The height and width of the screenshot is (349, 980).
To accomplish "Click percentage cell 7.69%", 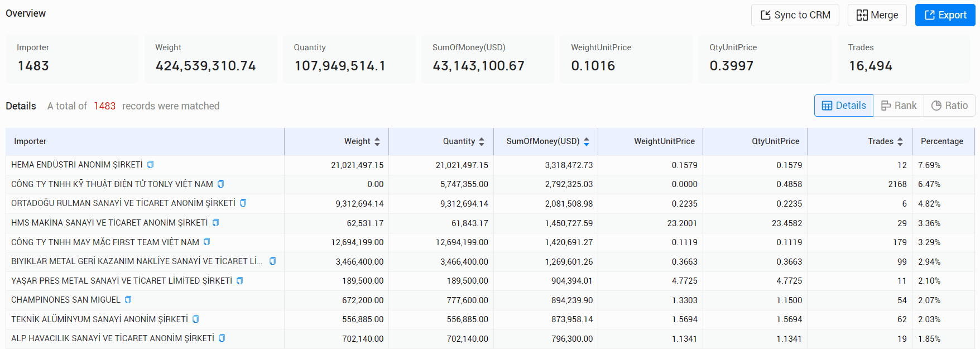I will click(x=929, y=165).
